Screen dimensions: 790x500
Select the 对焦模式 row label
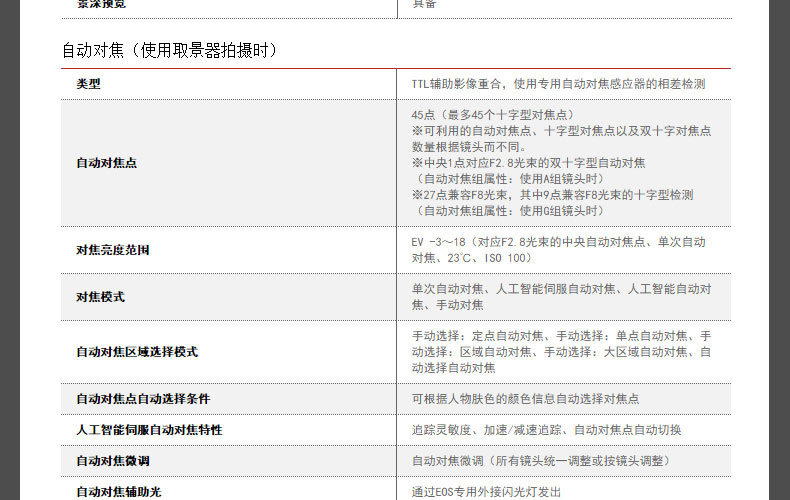[101, 297]
